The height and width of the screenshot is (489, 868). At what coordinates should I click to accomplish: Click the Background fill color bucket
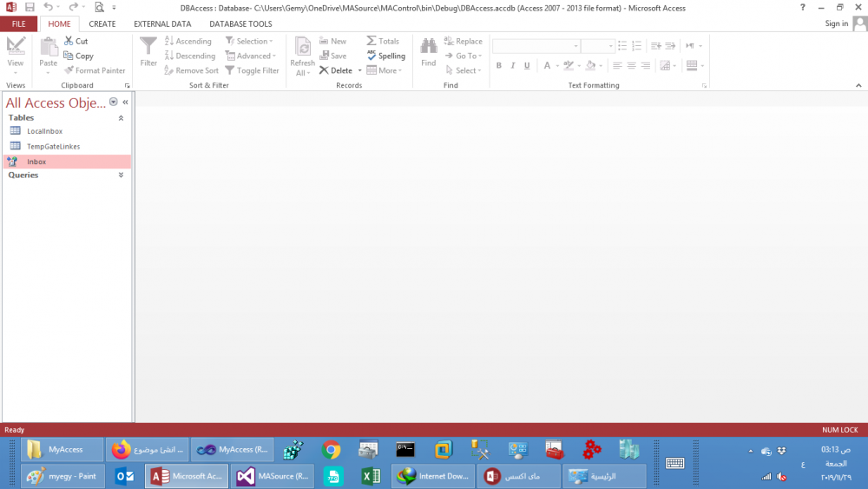590,65
